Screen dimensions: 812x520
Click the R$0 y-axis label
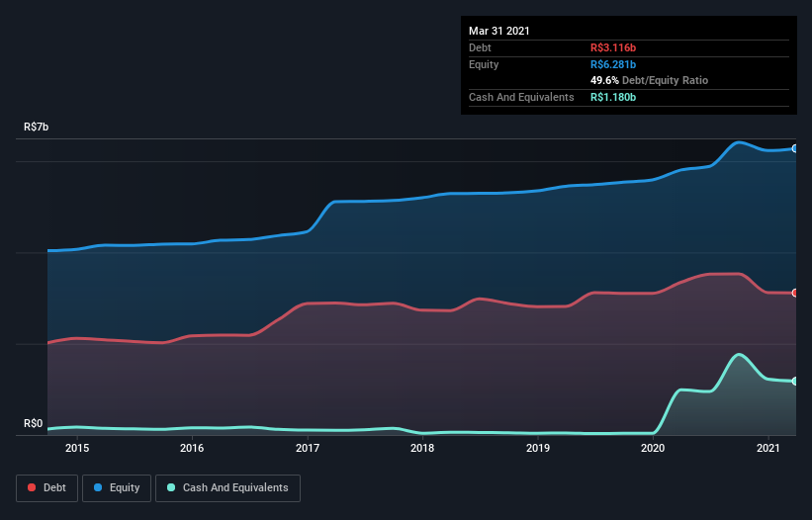[x=34, y=424]
